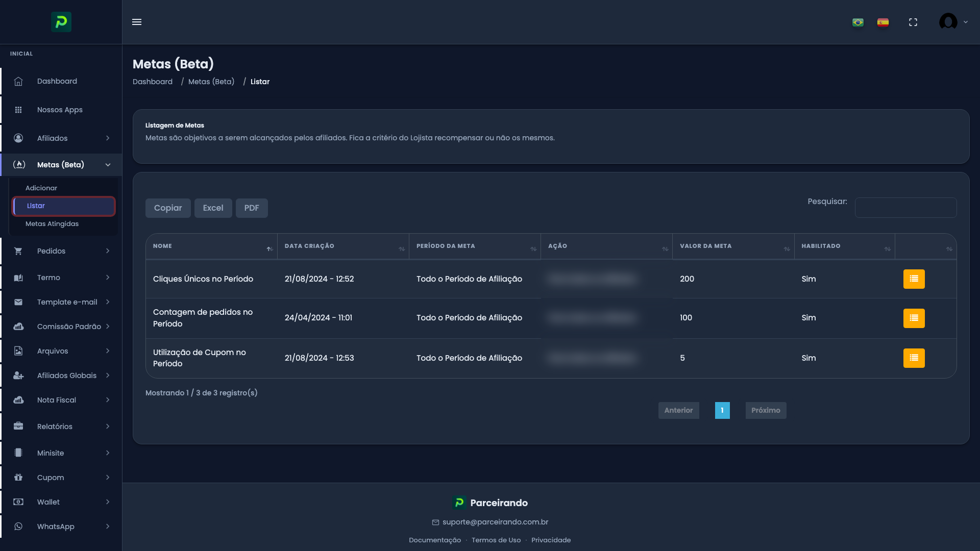The height and width of the screenshot is (551, 980).
Task: Click the hamburger menu icon
Action: point(137,22)
